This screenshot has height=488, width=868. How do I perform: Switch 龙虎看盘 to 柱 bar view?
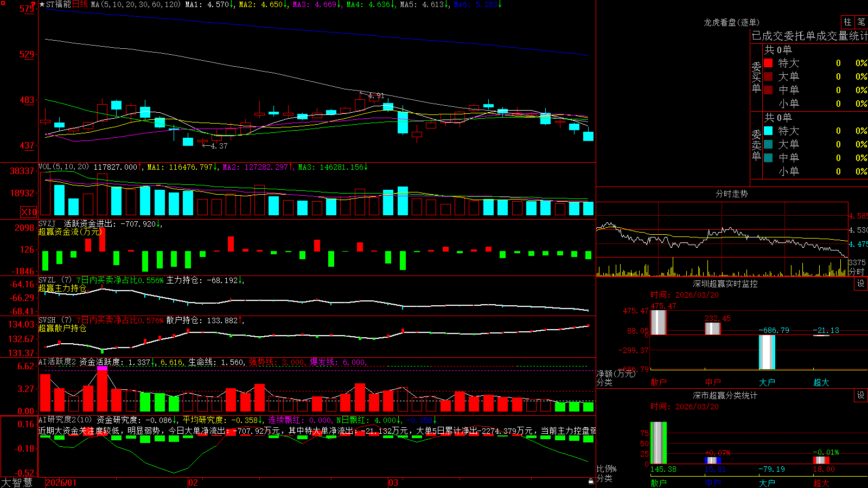coord(847,22)
